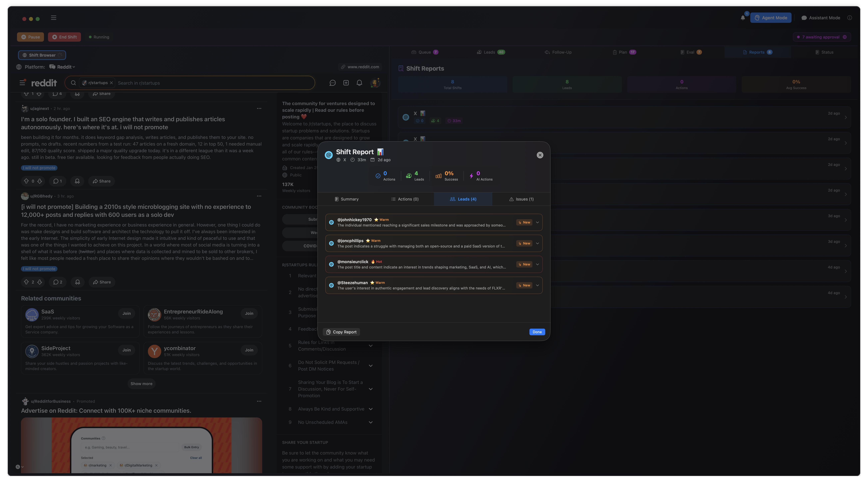Open the Actions (0) tab
Image resolution: width=868 pixels, height=485 pixels.
(405, 199)
